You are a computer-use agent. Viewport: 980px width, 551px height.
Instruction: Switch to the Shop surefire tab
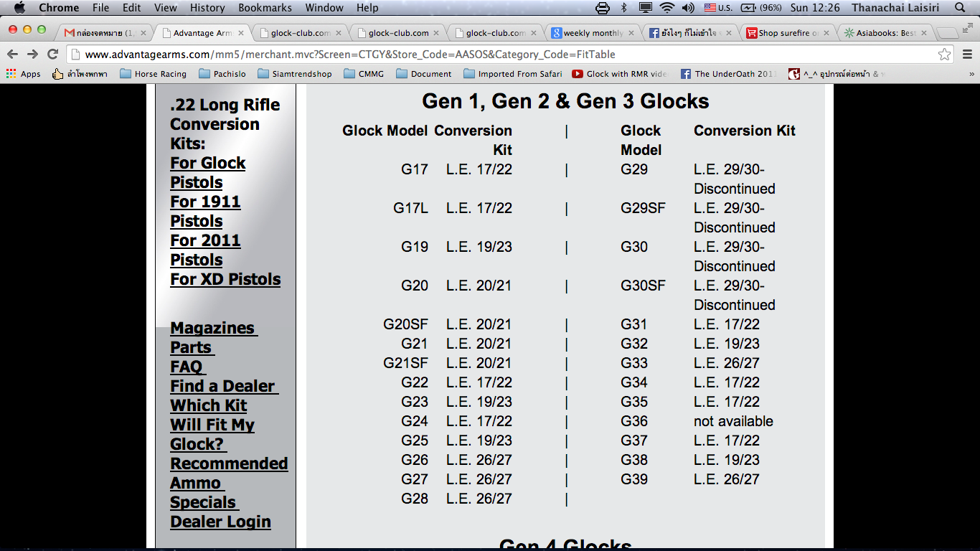coord(788,33)
